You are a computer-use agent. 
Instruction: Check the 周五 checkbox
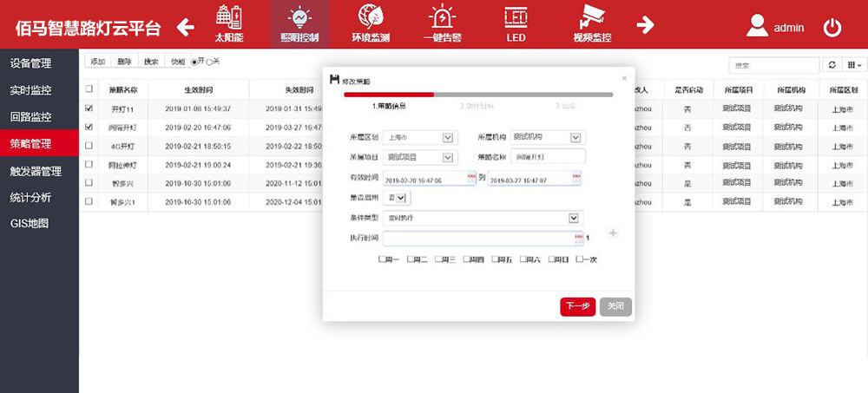click(495, 259)
